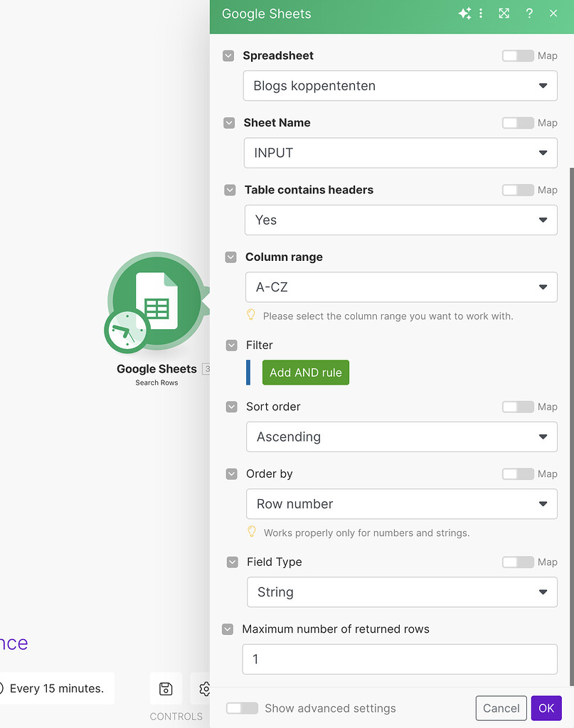Click the save scenario floppy disk icon
The width and height of the screenshot is (574, 728).
pos(166,688)
